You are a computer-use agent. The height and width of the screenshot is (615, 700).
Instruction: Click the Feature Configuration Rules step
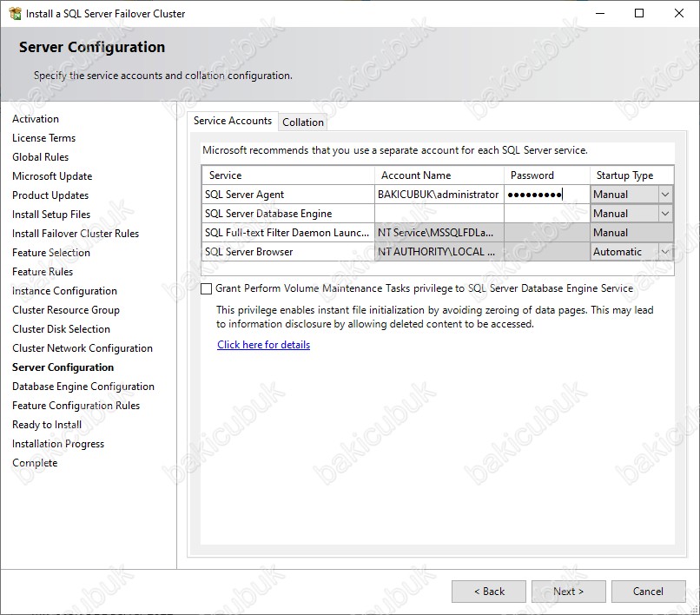point(76,406)
